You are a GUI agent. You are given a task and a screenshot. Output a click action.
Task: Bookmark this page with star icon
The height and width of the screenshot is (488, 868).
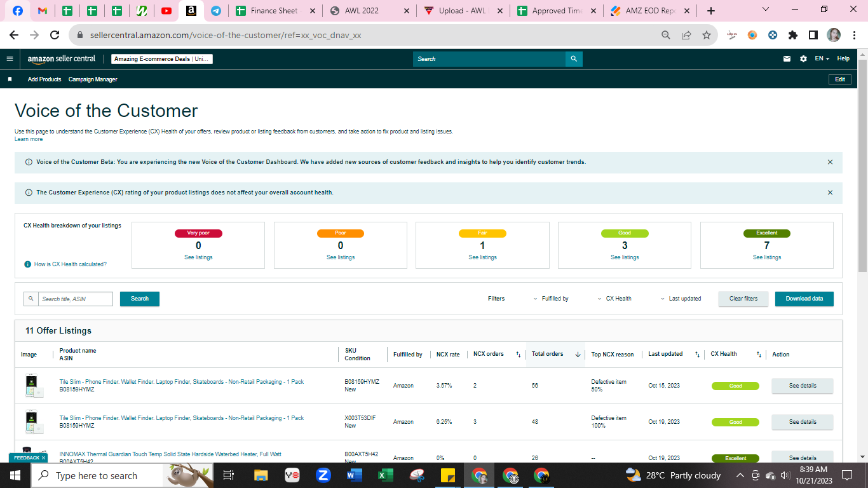707,35
